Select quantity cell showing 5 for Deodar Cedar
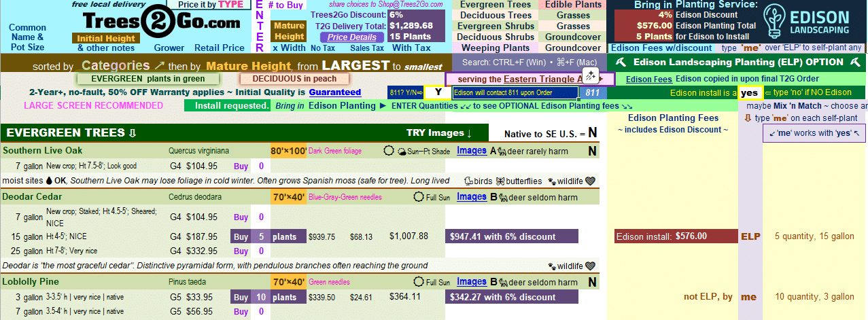Screen dimensions: 868x320 pyautogui.click(x=261, y=236)
